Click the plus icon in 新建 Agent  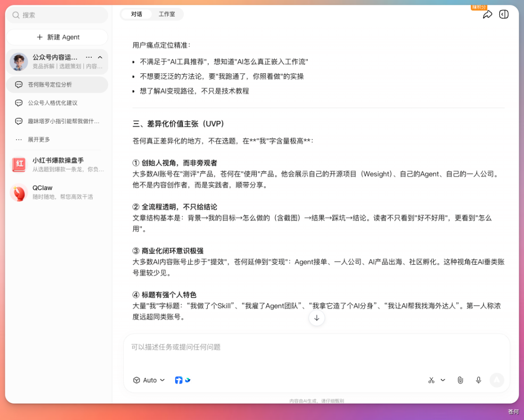point(39,37)
